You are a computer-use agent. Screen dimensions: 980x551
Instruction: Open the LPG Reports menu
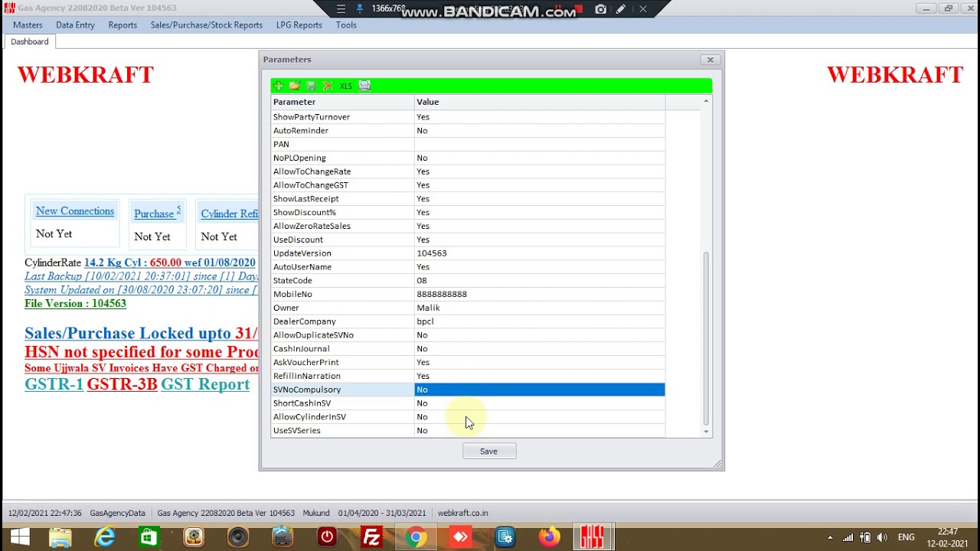299,25
